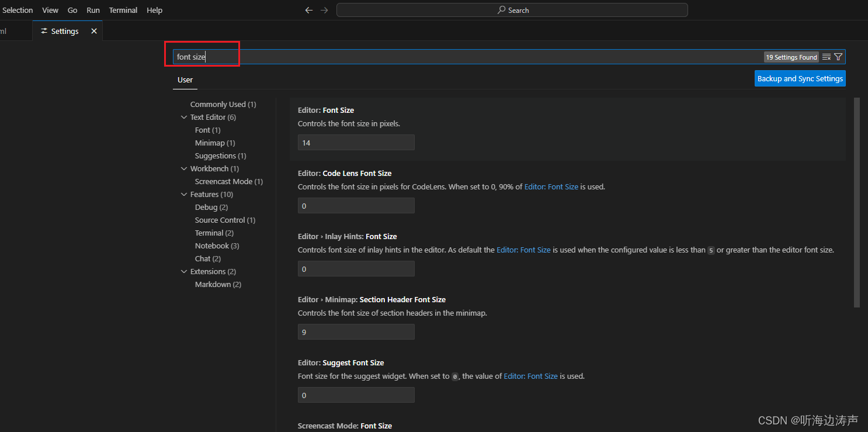Go forward with the right arrow

[324, 10]
